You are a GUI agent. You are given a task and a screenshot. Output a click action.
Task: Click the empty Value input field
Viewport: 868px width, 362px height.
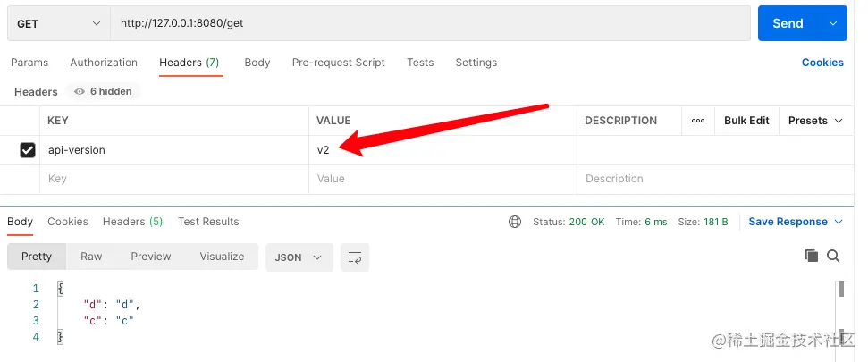pyautogui.click(x=442, y=179)
